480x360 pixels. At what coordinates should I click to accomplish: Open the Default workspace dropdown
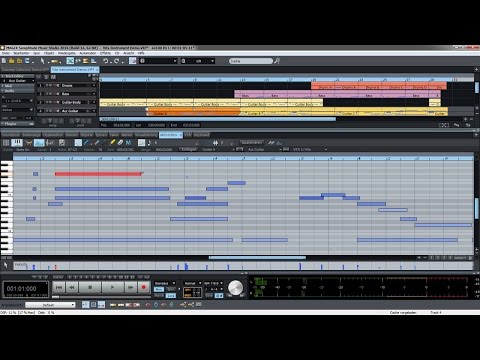coord(50,305)
